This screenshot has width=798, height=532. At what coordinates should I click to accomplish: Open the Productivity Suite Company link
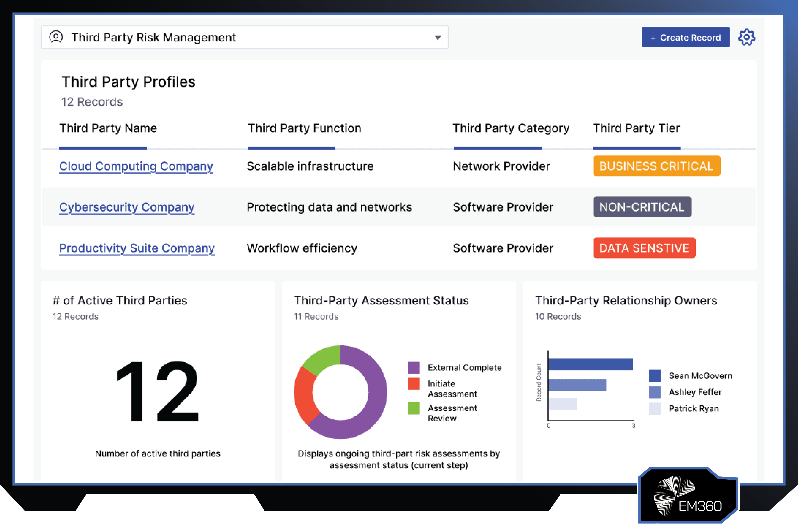click(137, 248)
